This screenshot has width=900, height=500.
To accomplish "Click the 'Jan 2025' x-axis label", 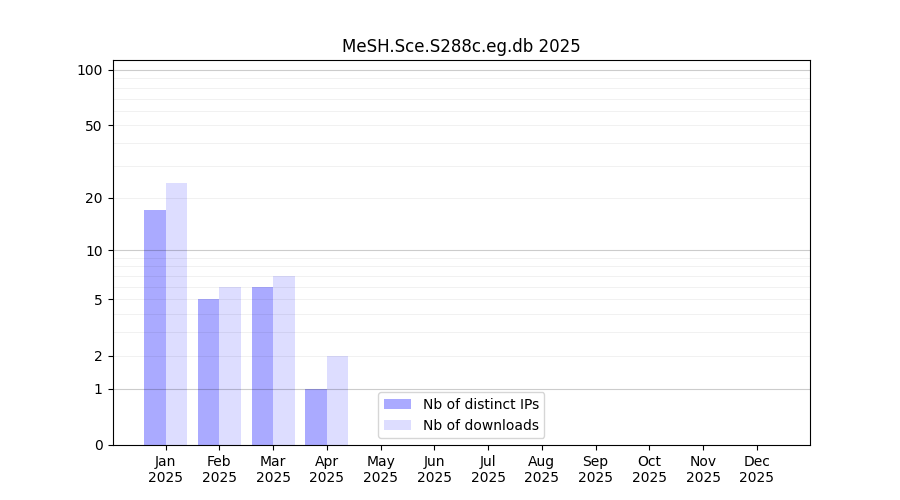I will click(x=165, y=469).
